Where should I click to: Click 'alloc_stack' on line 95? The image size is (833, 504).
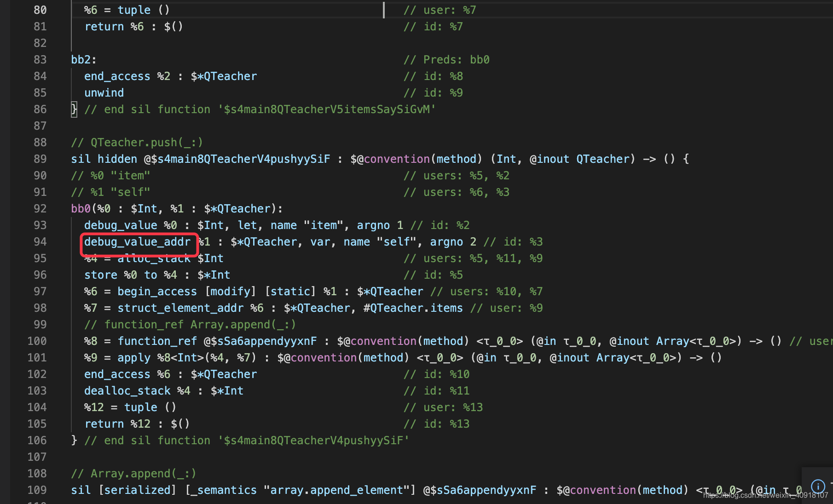154,258
